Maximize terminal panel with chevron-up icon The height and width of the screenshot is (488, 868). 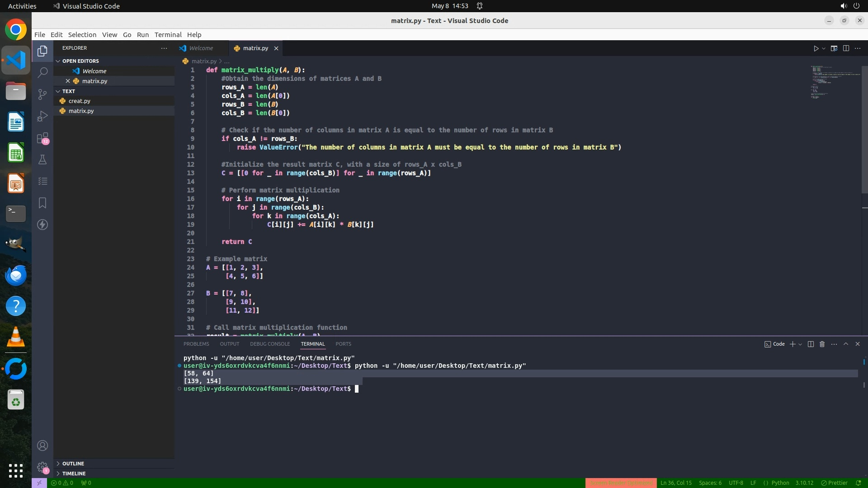846,344
